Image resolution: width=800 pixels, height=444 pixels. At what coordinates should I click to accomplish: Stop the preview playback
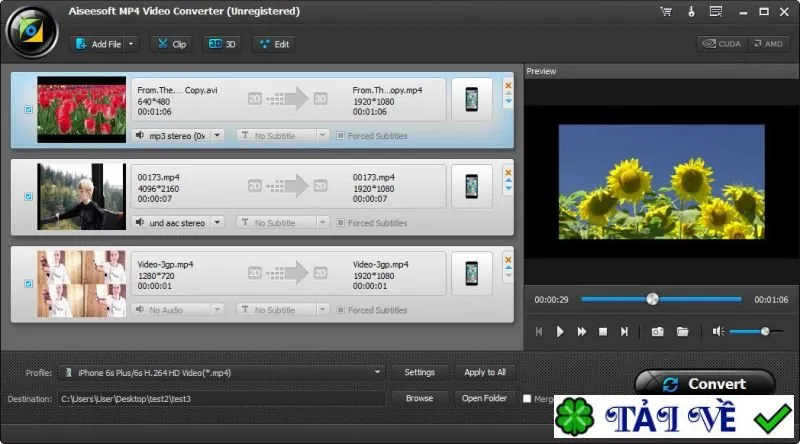click(x=603, y=332)
